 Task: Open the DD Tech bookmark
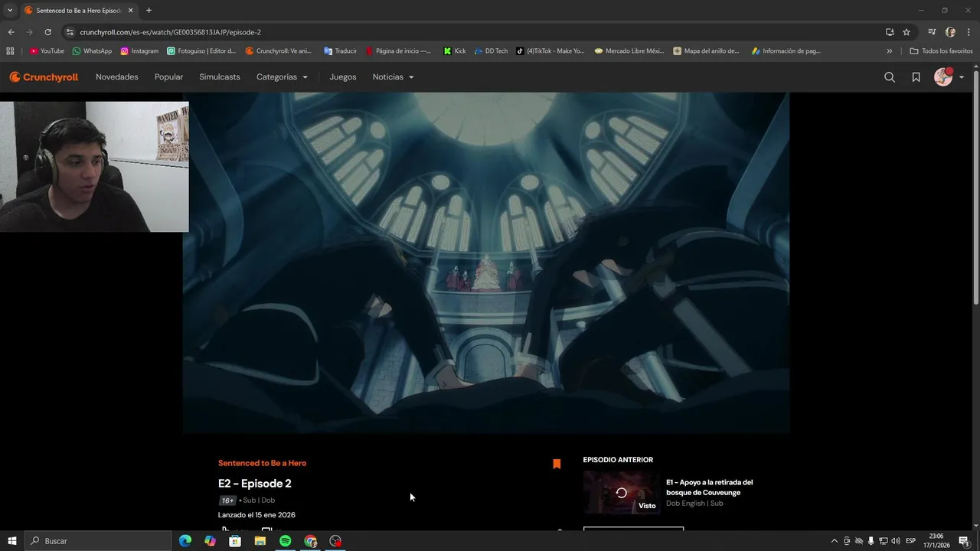491,51
